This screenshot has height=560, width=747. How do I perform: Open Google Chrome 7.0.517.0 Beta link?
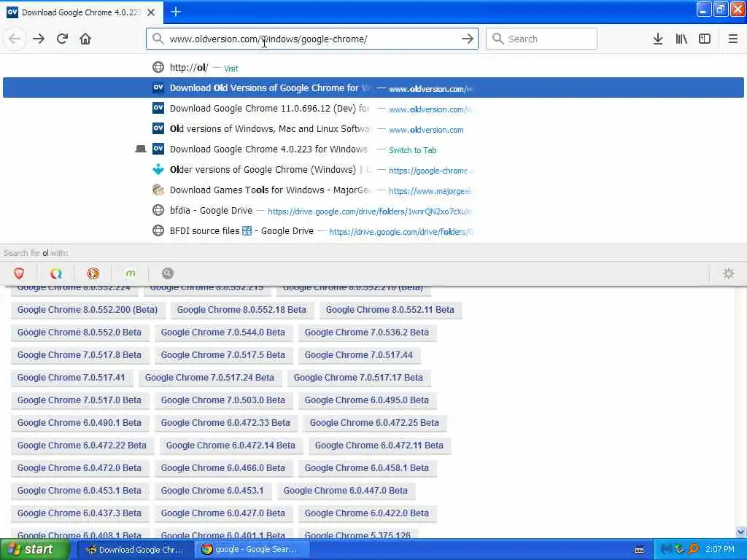pyautogui.click(x=80, y=400)
